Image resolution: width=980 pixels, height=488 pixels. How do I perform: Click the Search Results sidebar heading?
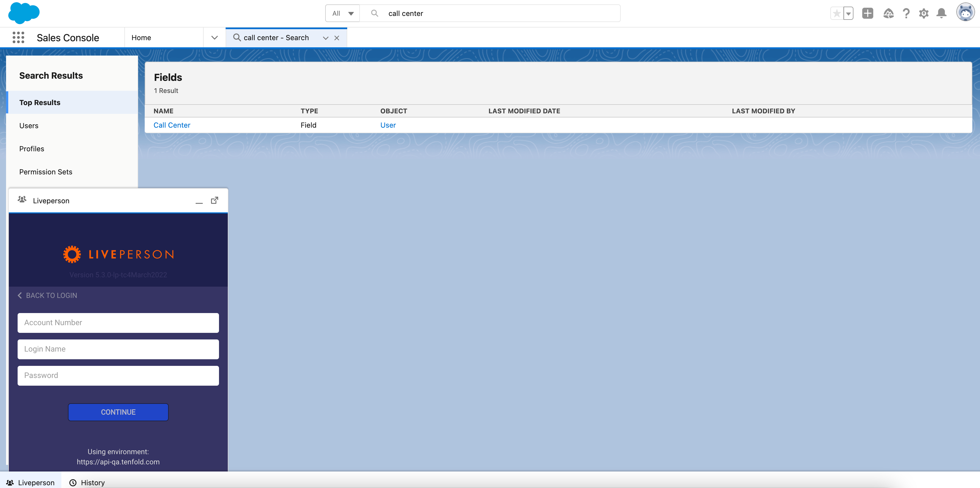click(x=51, y=75)
